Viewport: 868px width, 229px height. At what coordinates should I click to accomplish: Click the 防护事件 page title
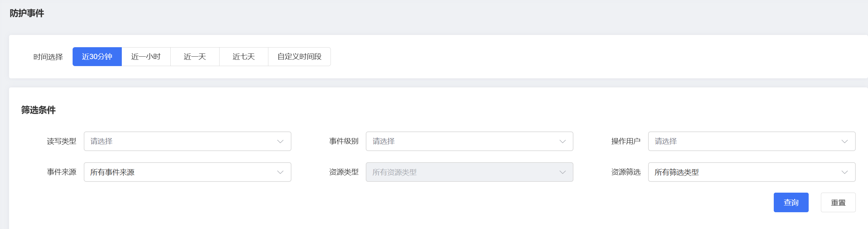27,13
